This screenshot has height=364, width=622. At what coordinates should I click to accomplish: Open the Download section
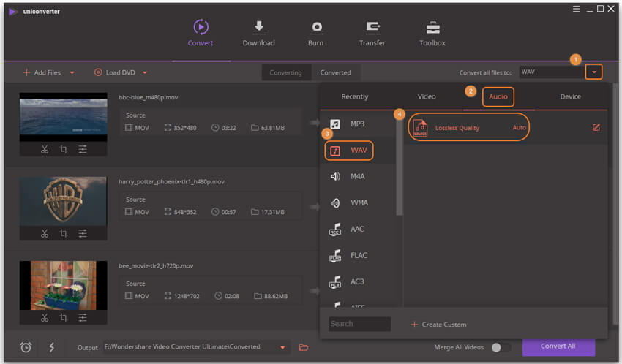(x=258, y=33)
